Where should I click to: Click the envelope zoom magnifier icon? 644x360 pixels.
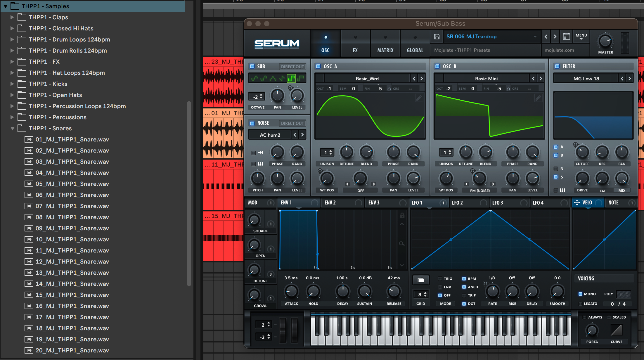(402, 243)
